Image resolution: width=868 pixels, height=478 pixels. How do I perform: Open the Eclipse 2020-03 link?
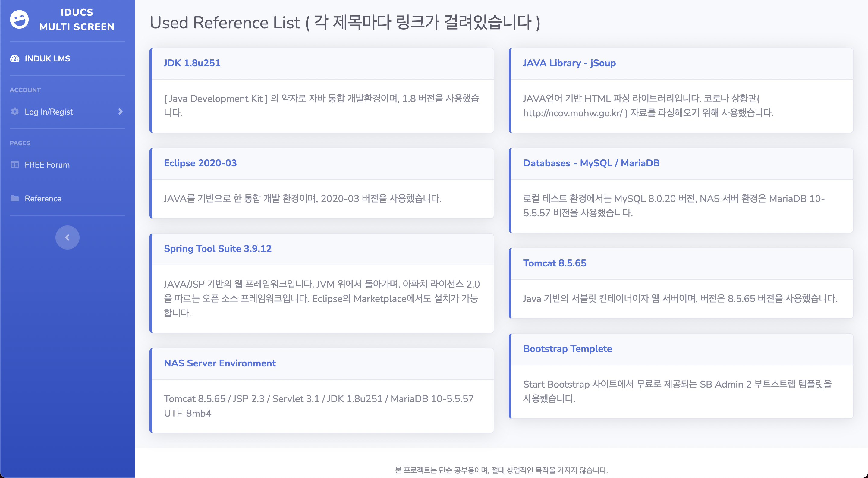pos(200,163)
